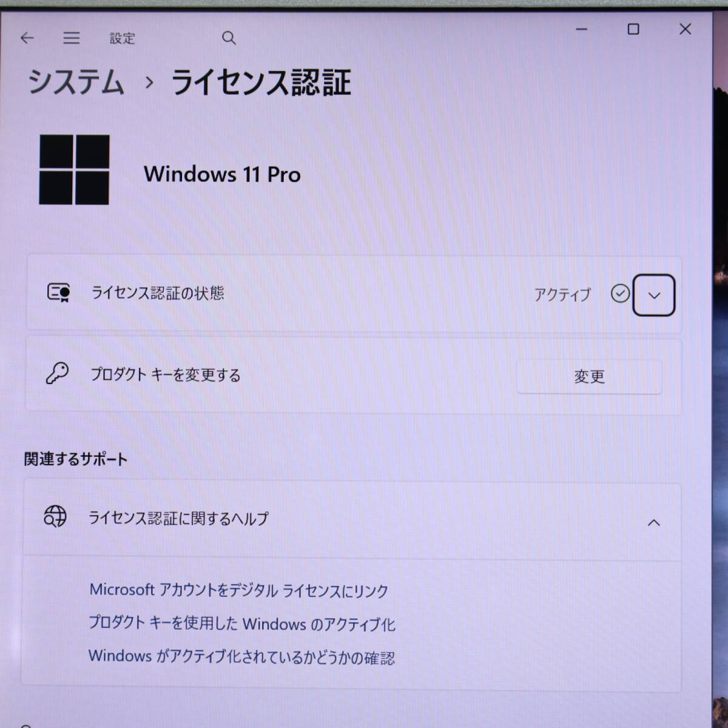Click the activation help globe icon
Viewport: 728px width, 728px height.
(55, 516)
